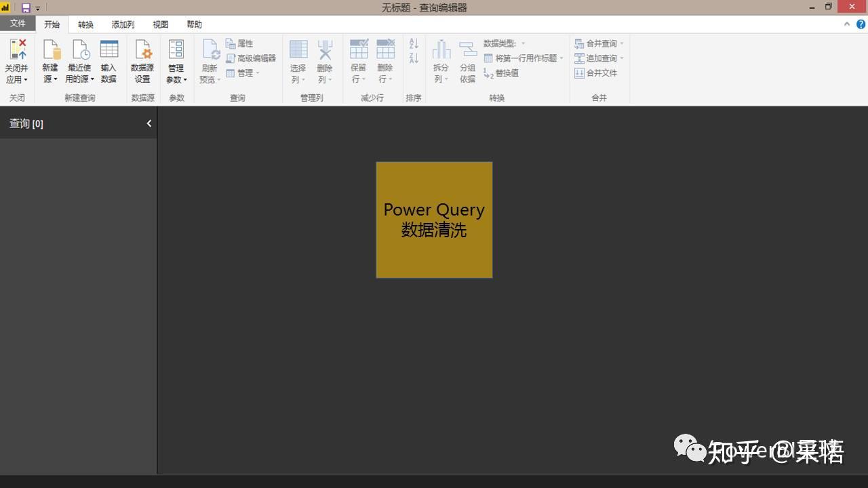Open Help via the blue question mark icon

(861, 24)
